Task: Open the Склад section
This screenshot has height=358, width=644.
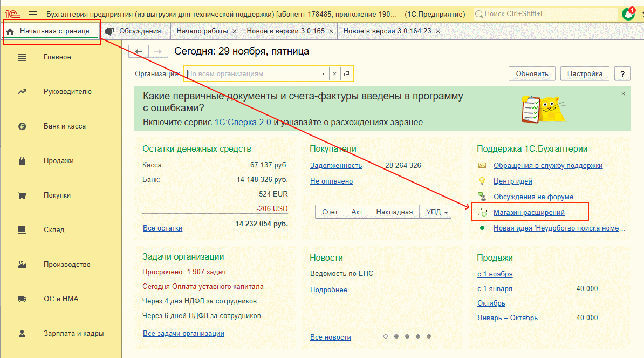Action: pyautogui.click(x=54, y=230)
